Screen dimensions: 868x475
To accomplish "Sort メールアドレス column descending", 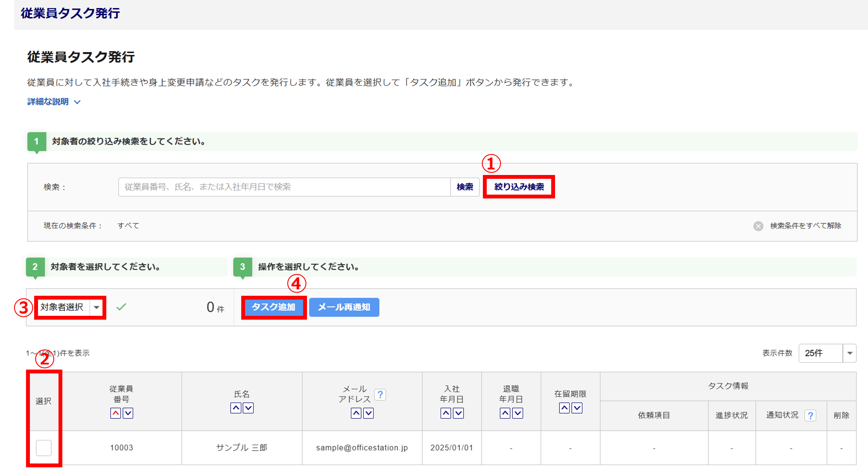I will point(368,413).
